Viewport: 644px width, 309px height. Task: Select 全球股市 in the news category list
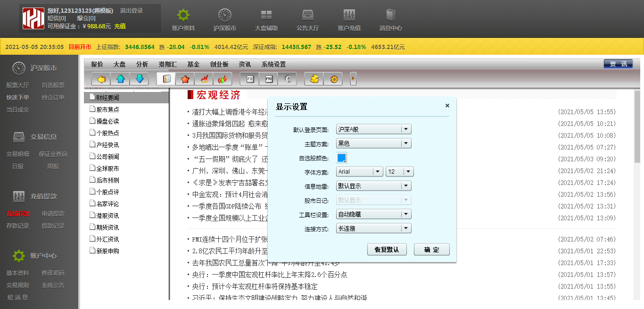point(107,168)
